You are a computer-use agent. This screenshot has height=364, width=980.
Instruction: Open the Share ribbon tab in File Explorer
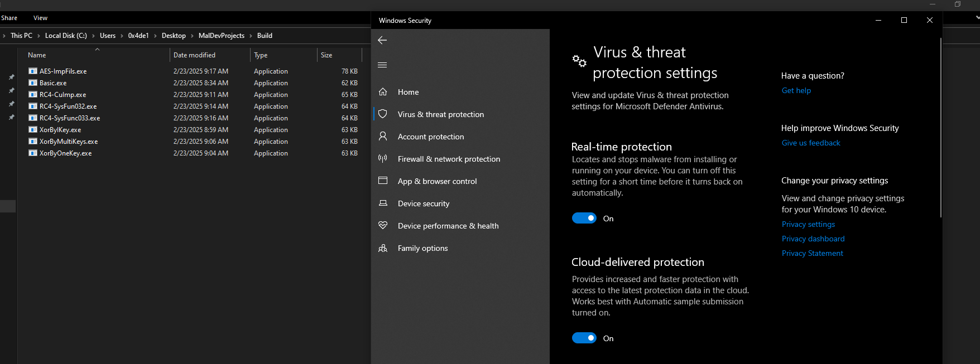pos(9,18)
